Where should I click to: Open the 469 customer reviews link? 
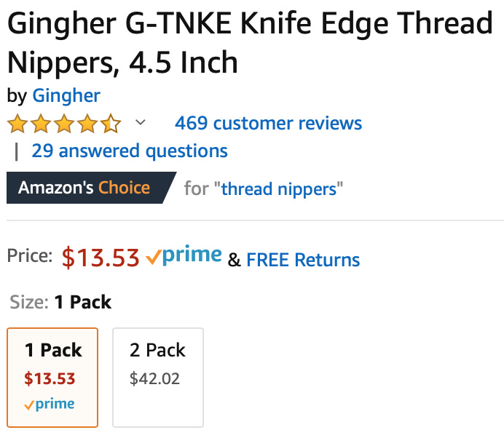(269, 123)
